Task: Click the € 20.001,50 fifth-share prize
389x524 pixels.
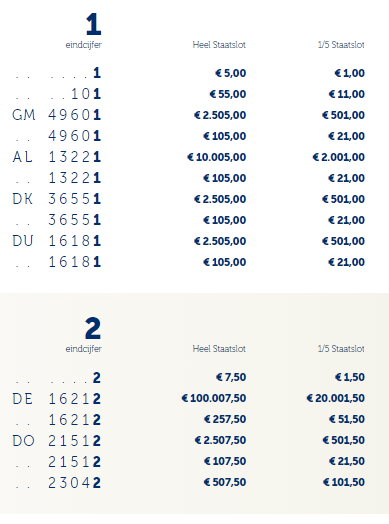Action: point(336,398)
